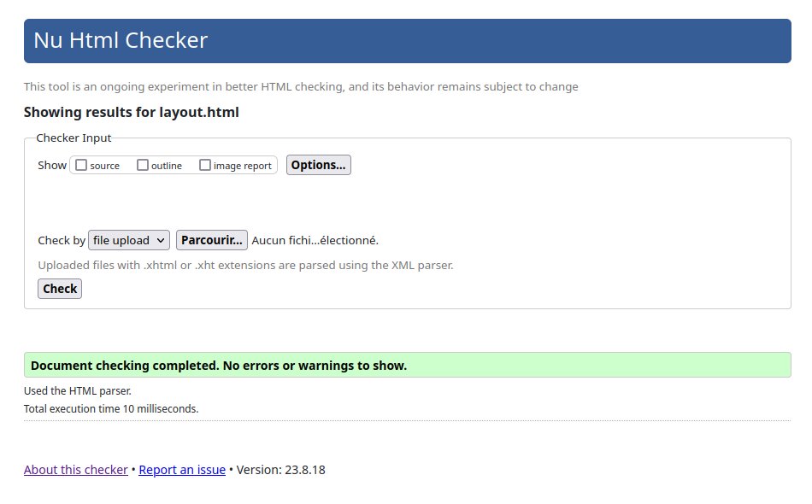Click the 'ongoing experiment' description text

301,86
